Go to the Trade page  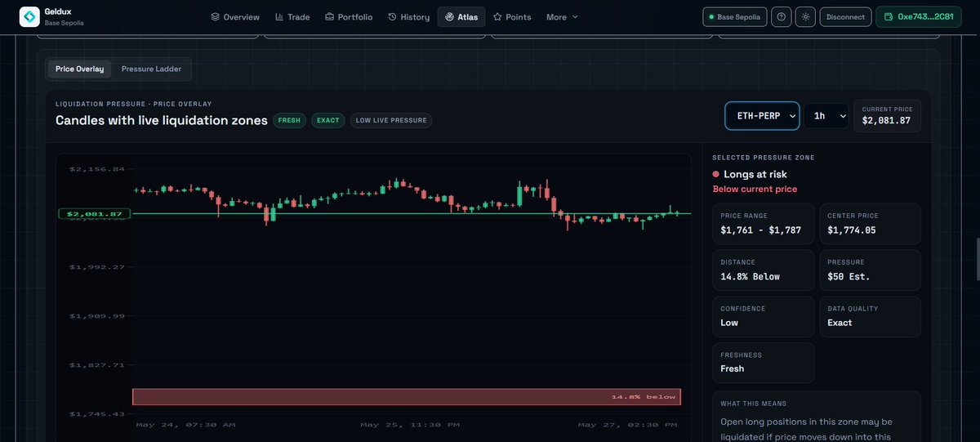coord(292,16)
